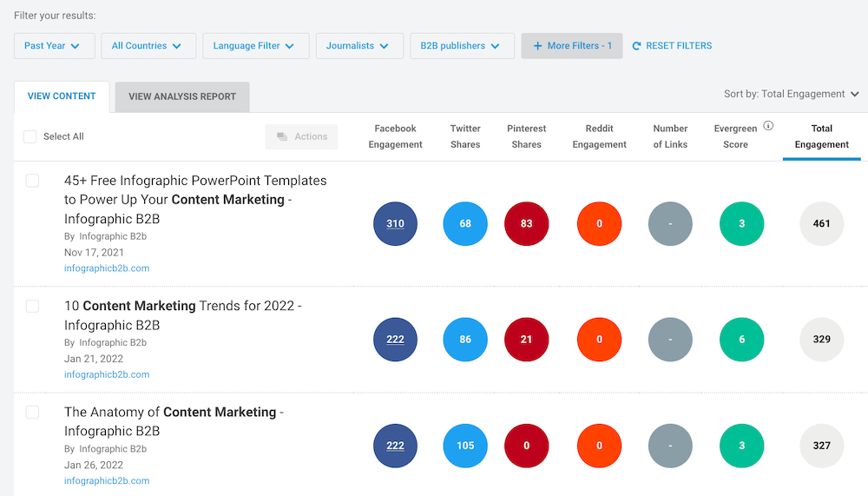Check the Select All checkbox

point(30,136)
